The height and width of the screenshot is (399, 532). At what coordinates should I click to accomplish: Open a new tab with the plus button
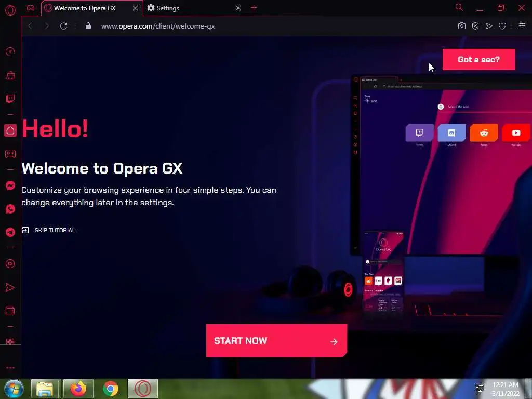point(254,8)
